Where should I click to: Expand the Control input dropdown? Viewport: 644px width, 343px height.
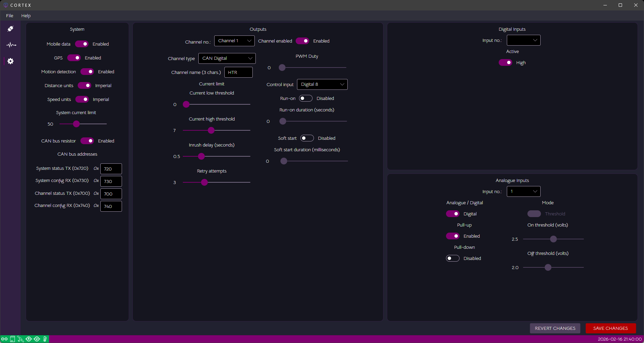[x=322, y=84]
